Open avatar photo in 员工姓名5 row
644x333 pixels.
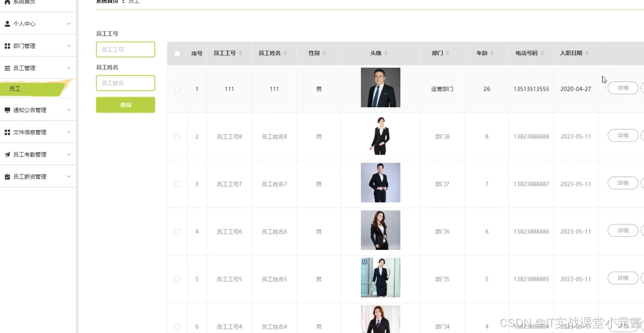tap(380, 278)
